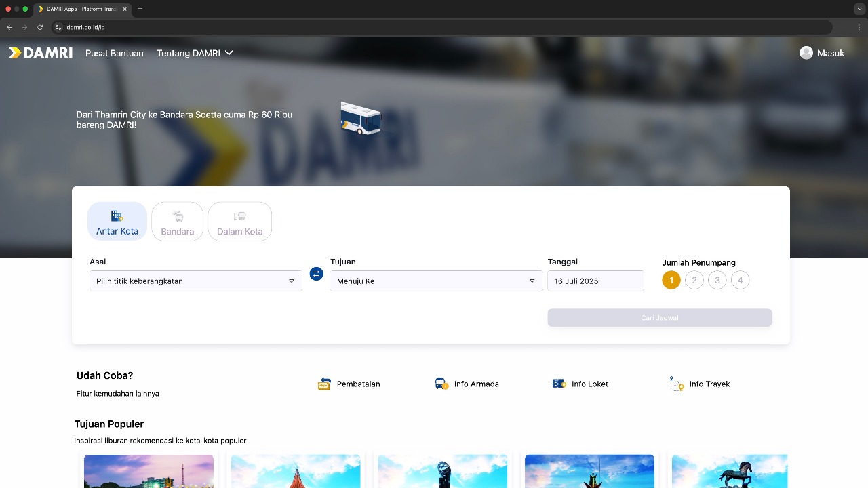Switch to the Dalam Kota tab
The height and width of the screenshot is (488, 868).
click(x=240, y=222)
